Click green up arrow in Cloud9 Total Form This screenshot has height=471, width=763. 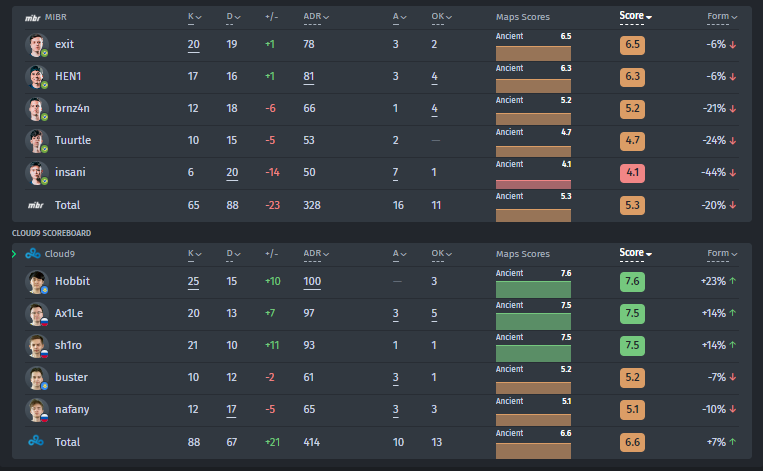pos(733,442)
